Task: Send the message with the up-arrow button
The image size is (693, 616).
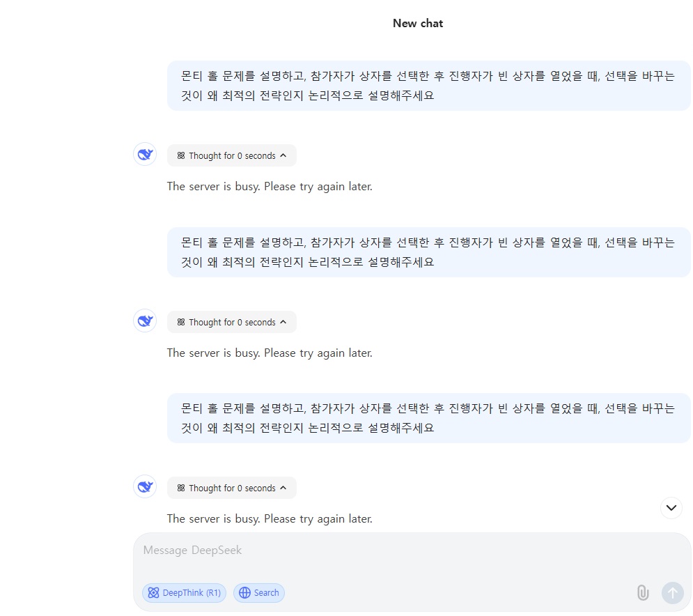Action: [672, 592]
